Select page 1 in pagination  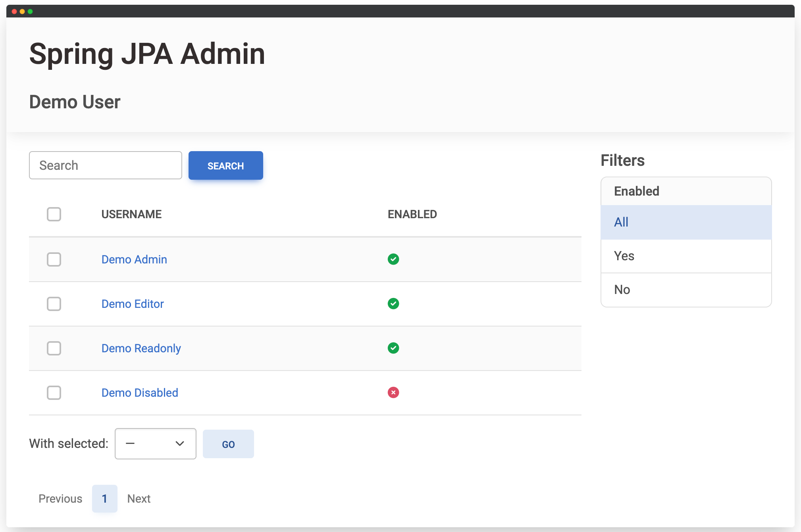coord(105,499)
